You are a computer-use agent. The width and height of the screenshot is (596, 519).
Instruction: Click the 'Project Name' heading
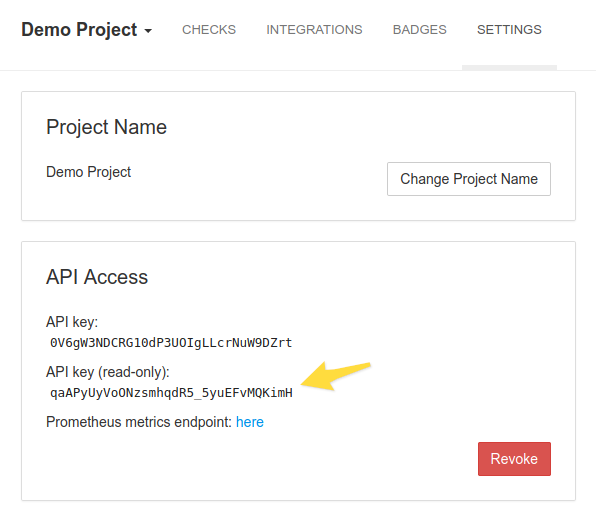(106, 127)
